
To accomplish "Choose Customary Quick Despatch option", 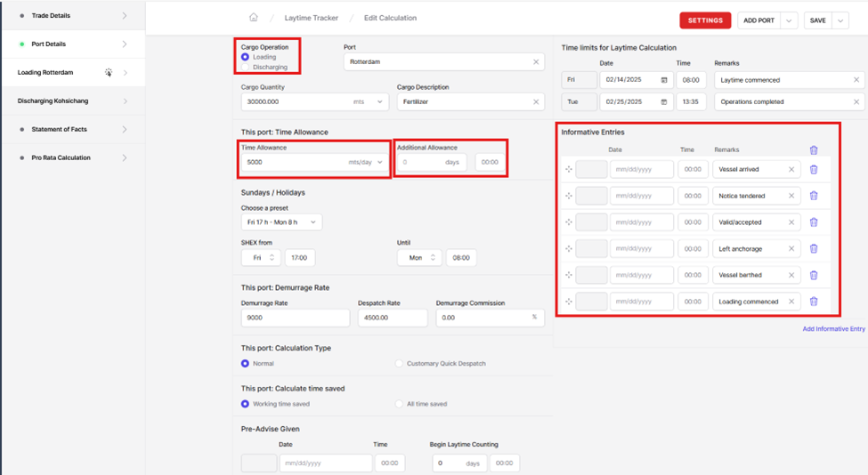I will (x=399, y=363).
